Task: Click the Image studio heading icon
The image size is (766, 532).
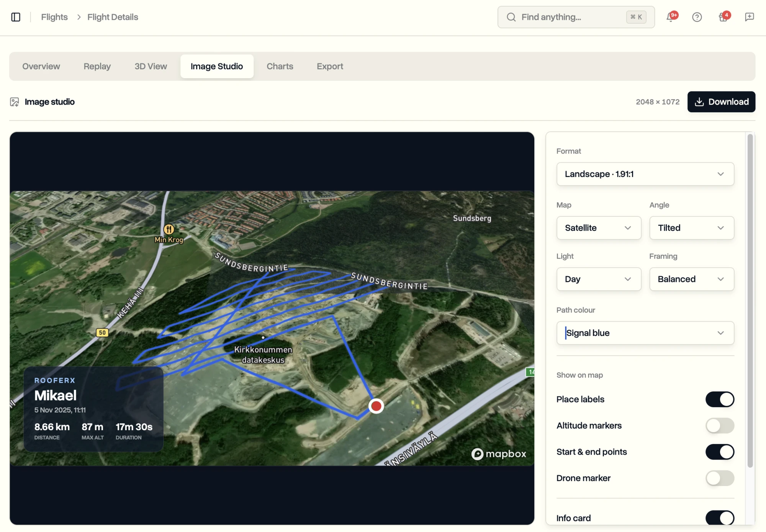Action: click(x=15, y=102)
